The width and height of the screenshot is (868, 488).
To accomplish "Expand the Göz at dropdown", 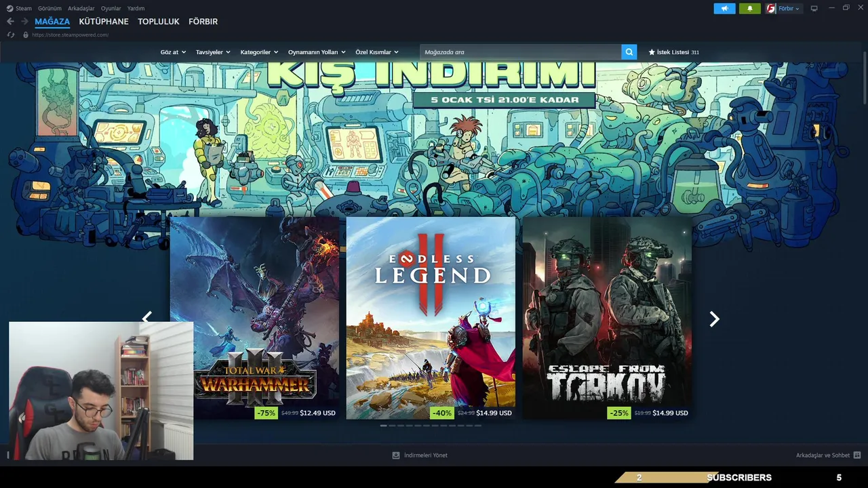I will coord(173,52).
